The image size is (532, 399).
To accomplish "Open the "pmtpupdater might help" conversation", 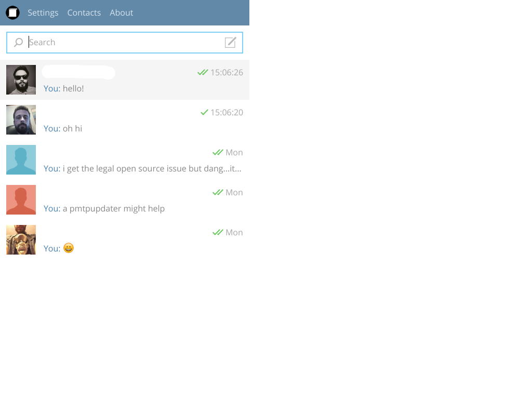I will tap(125, 200).
